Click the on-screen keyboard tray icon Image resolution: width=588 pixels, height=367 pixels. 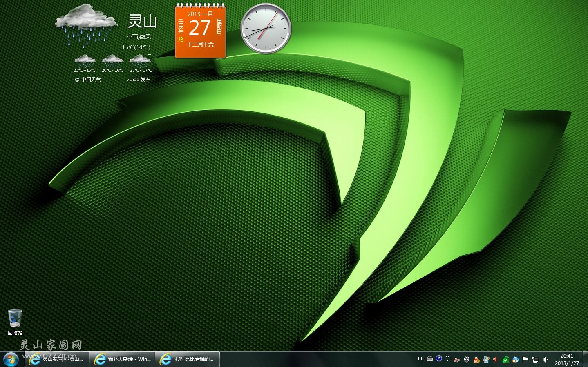point(430,359)
